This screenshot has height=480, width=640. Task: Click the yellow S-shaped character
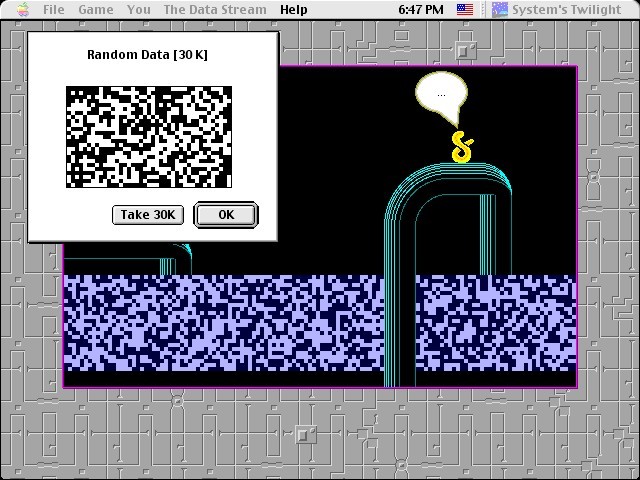(x=462, y=147)
